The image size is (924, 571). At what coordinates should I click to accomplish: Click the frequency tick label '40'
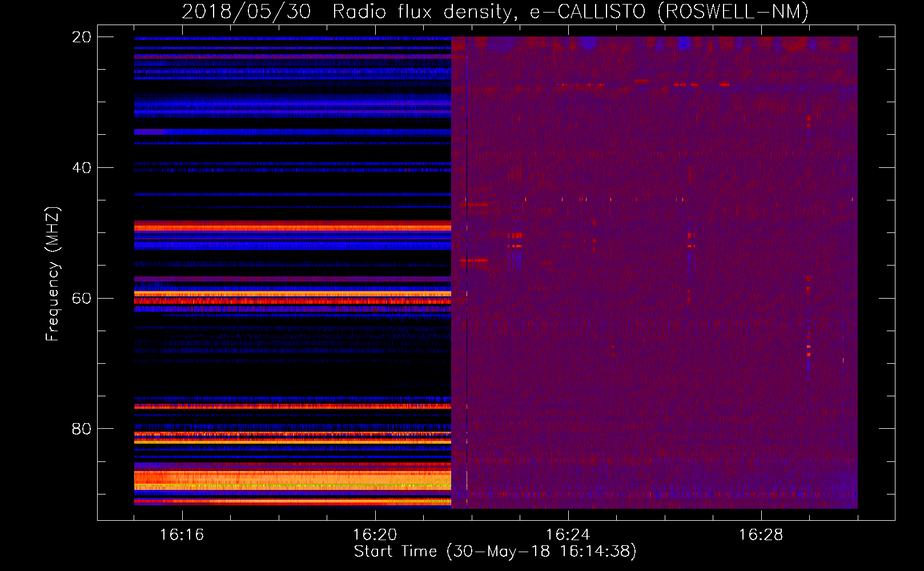[x=82, y=168]
